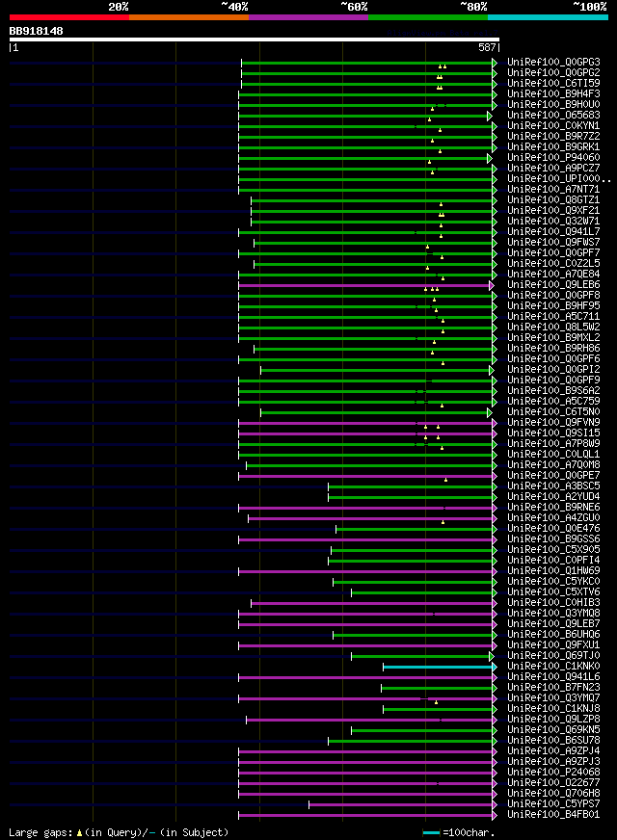Image resolution: width=617 pixels, height=840 pixels.
Task: Select the UniRef100_B6UHQ6 label
Action: point(553,635)
